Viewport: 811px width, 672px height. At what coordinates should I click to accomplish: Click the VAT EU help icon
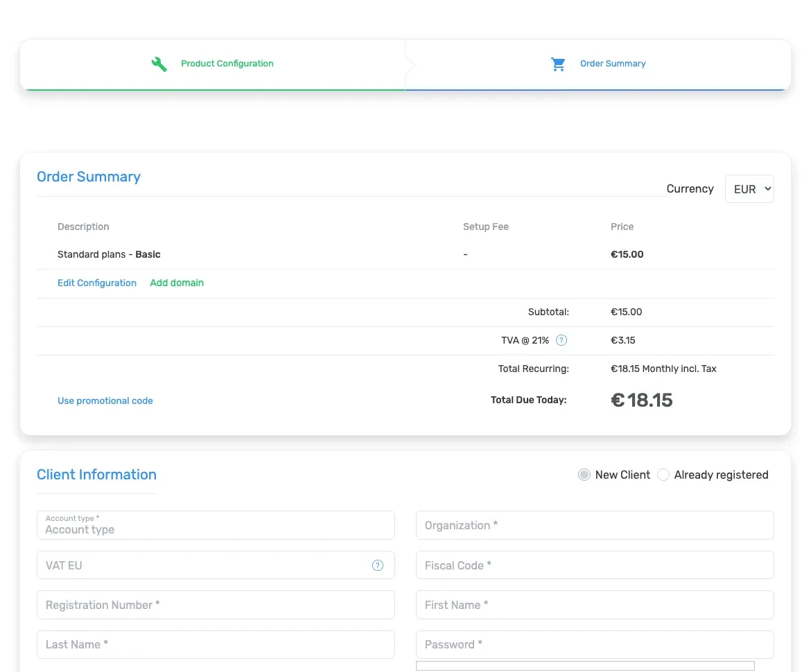tap(378, 565)
